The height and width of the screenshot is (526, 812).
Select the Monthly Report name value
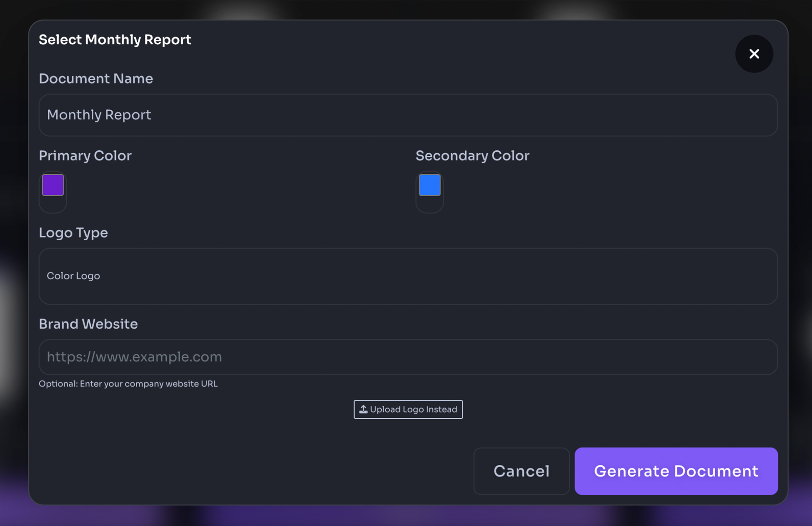[99, 115]
